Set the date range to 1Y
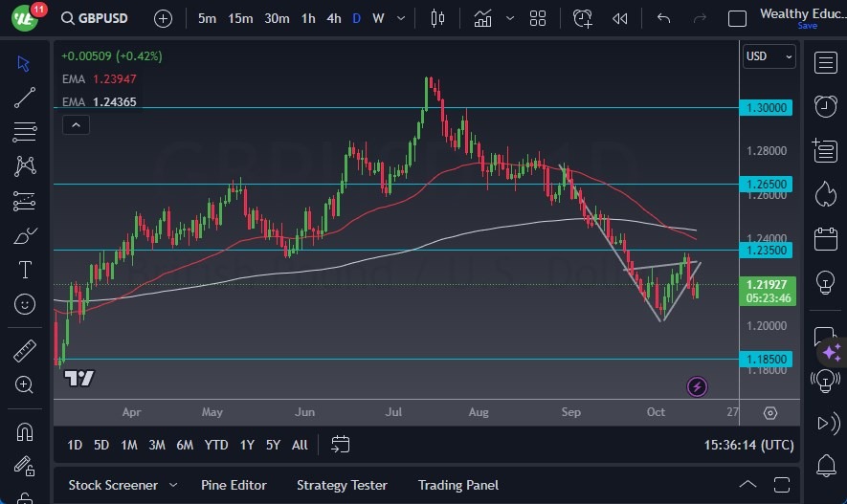The height and width of the screenshot is (504, 847). click(x=247, y=445)
